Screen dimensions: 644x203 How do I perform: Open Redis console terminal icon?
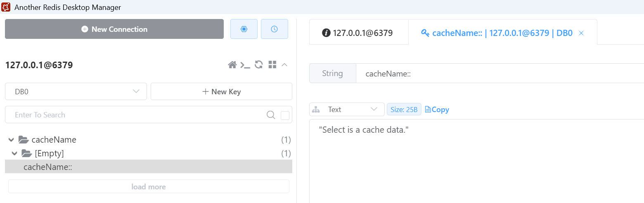coord(246,64)
